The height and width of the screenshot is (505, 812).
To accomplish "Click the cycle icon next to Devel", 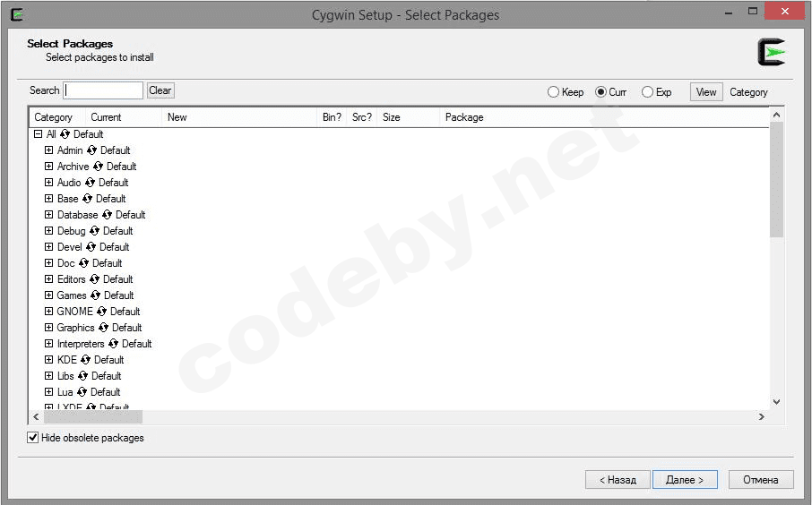I will click(91, 246).
